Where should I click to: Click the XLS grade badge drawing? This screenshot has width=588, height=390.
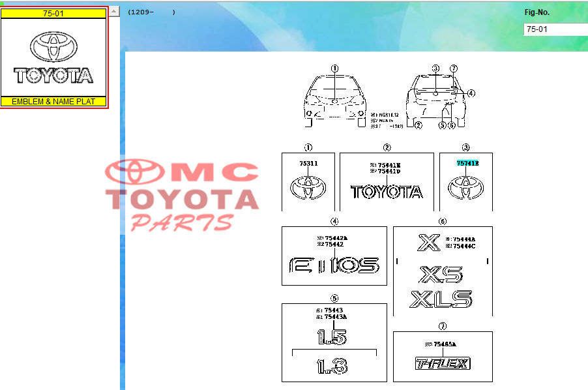[441, 299]
